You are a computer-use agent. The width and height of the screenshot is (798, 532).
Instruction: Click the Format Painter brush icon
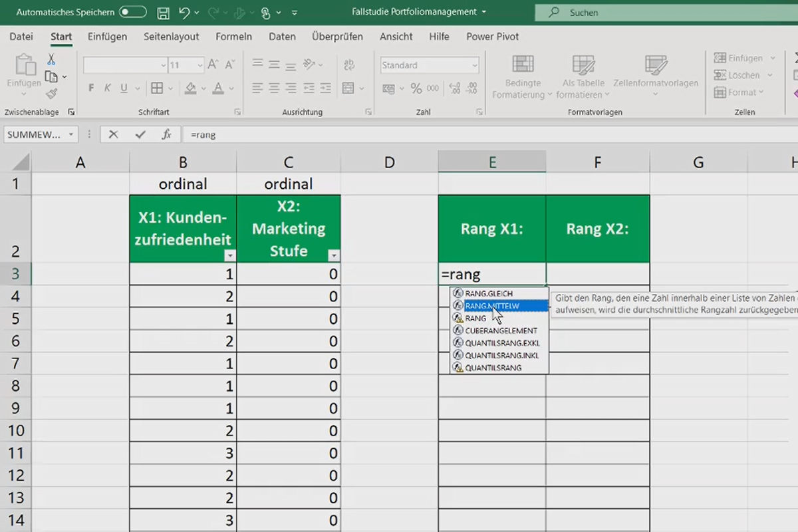point(51,94)
